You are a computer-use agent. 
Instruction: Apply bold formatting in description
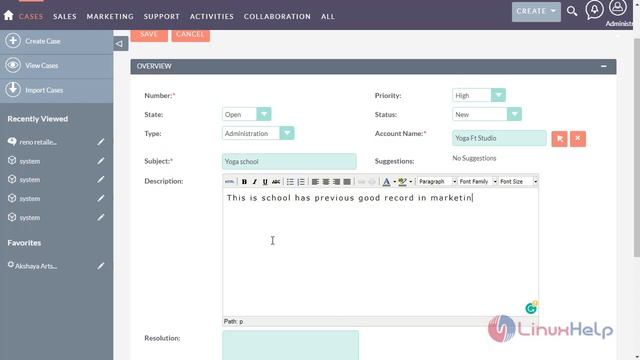[x=244, y=182]
